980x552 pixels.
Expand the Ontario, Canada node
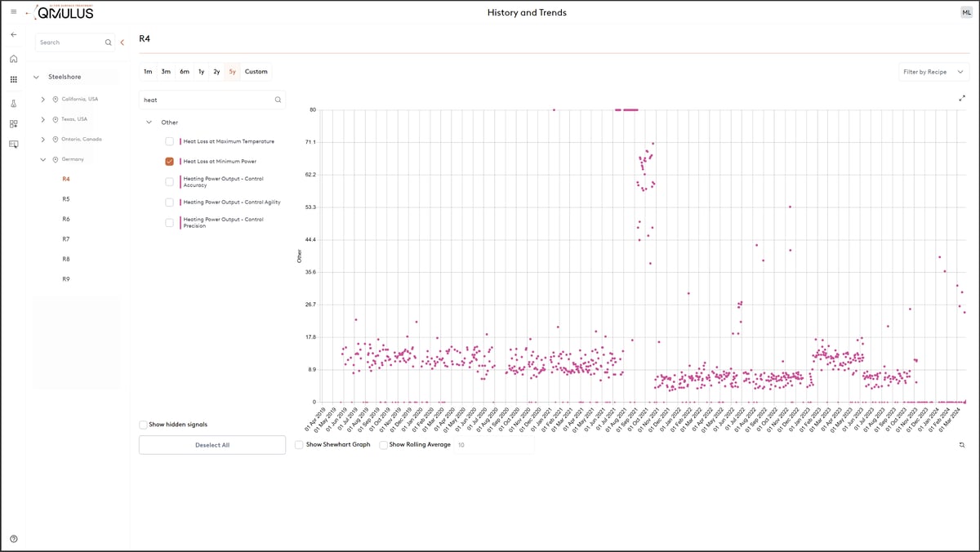coord(42,139)
